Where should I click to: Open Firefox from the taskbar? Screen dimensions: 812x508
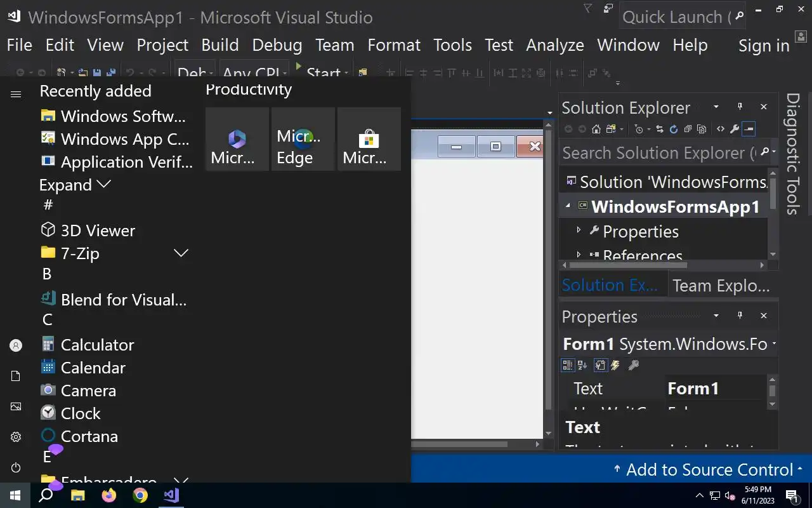pyautogui.click(x=109, y=495)
